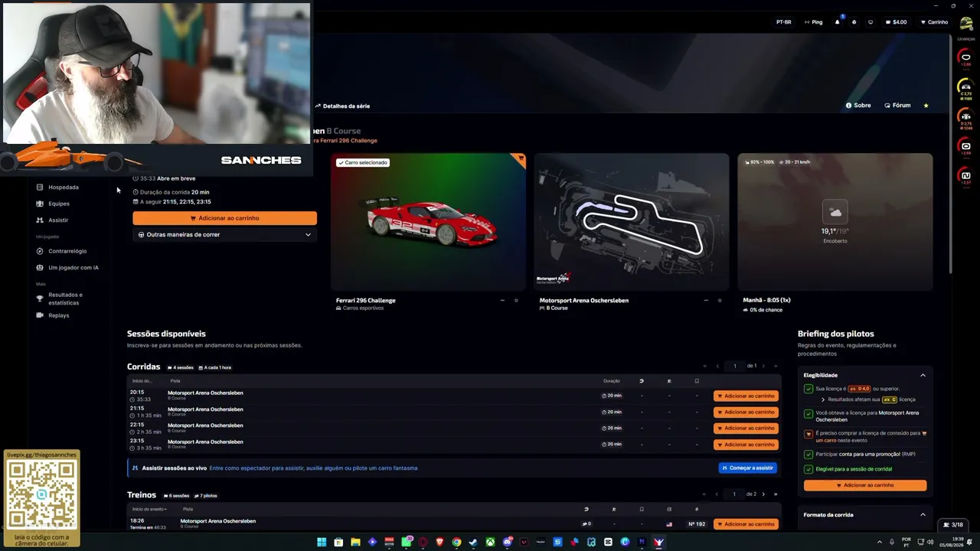Toggle the Participar conta para promoção check

[x=808, y=454]
